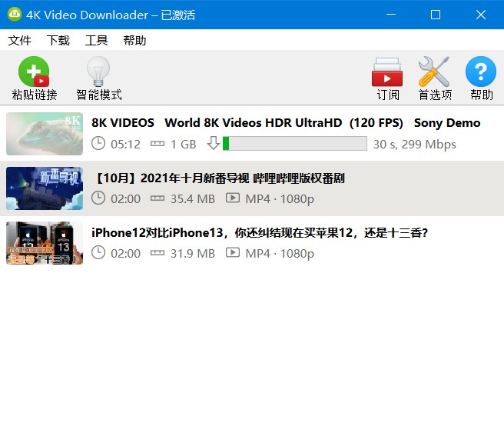Viewport: 504px width, 433px height.
Task: Open Preferences (首选项) tools icon
Action: click(434, 72)
